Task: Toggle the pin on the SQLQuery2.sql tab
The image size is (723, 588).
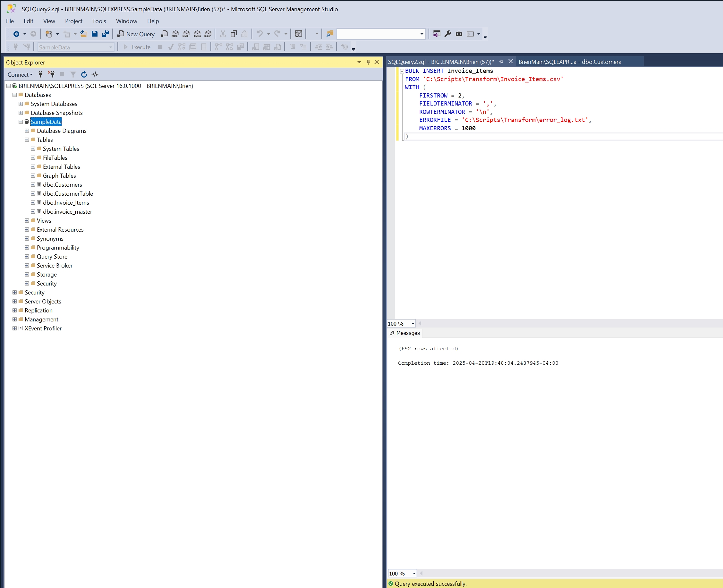Action: click(x=501, y=62)
